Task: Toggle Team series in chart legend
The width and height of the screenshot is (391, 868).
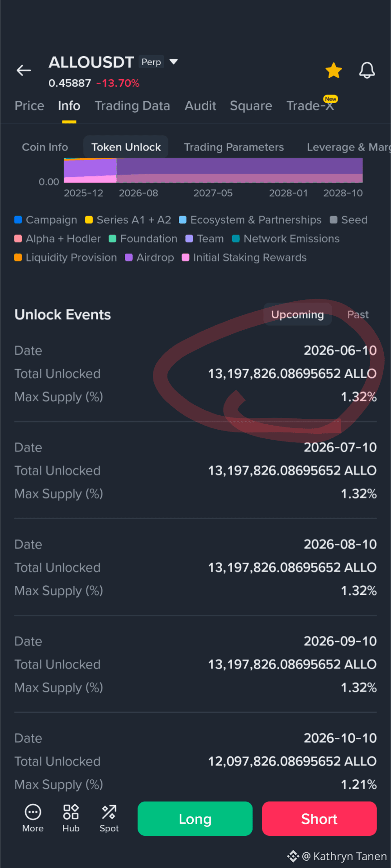Action: tap(205, 238)
